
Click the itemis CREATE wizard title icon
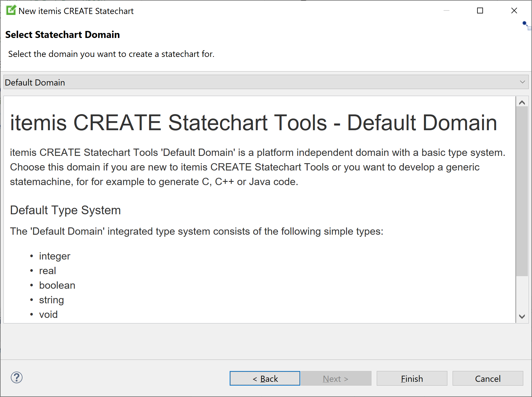(11, 10)
